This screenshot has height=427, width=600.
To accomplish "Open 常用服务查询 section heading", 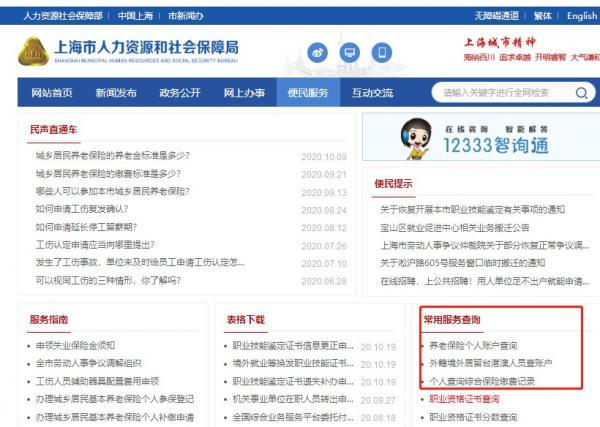I will 452,319.
